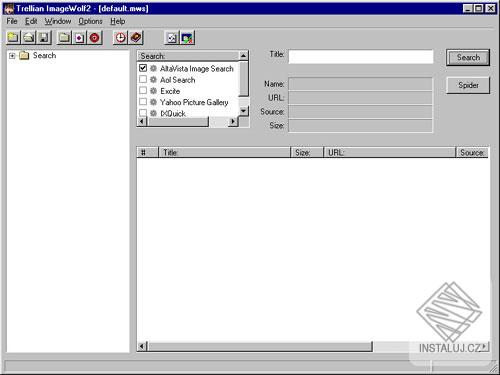500x375 pixels.
Task: Click the horizontal scrollbar thumb of engine list
Action: (178, 122)
